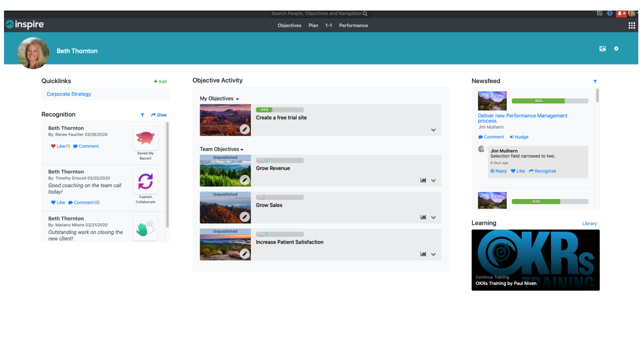Edit the Create a free trial site objective
This screenshot has height=341, width=644.
tap(245, 129)
